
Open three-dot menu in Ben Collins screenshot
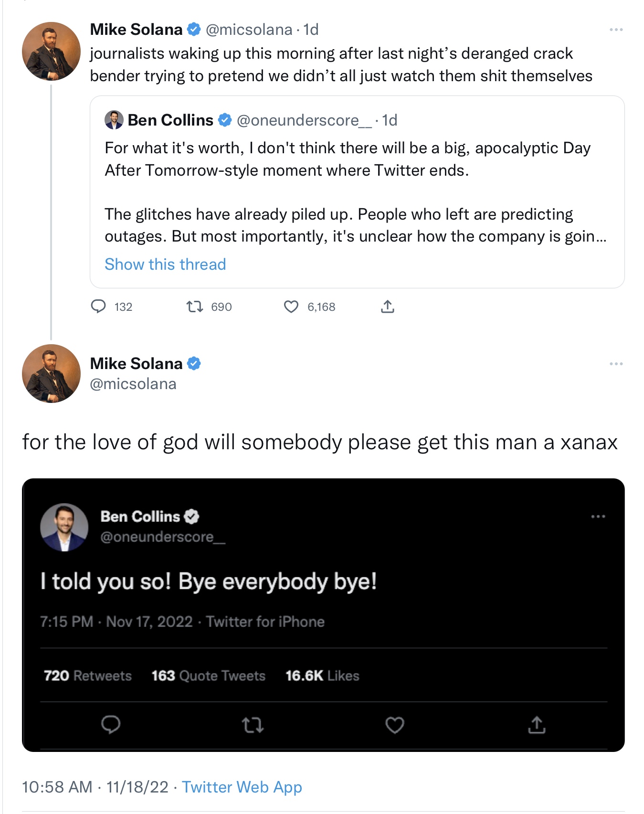598,517
